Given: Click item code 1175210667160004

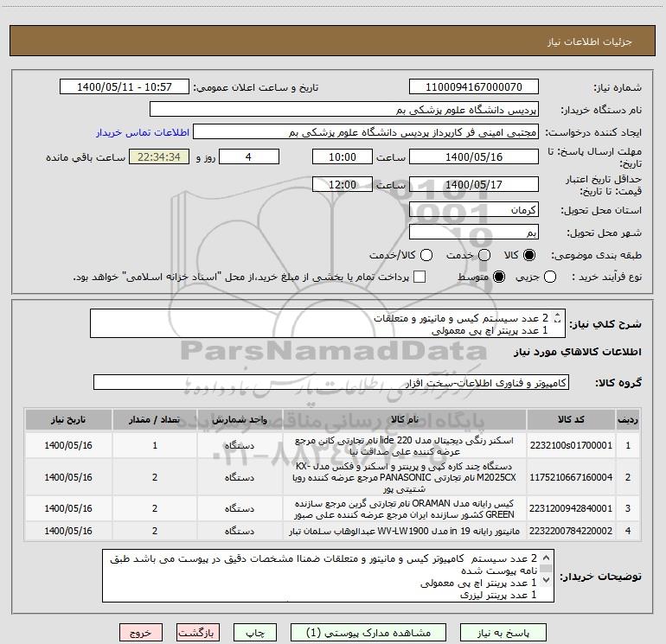Looking at the screenshot, I should pos(571,477).
